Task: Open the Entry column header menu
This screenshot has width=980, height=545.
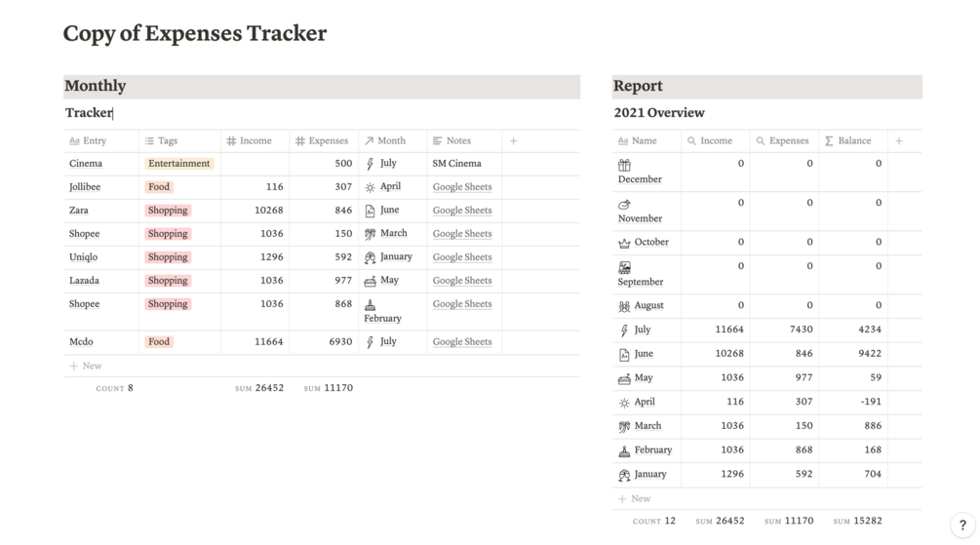Action: (x=101, y=141)
